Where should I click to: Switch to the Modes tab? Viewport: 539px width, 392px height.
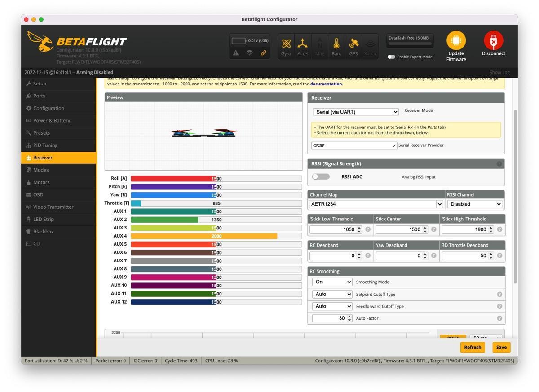[58, 170]
